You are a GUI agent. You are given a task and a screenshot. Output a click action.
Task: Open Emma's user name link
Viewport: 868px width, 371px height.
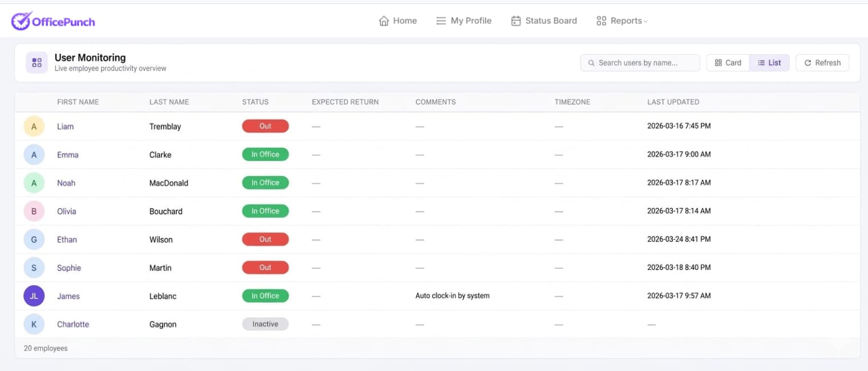[x=68, y=155]
